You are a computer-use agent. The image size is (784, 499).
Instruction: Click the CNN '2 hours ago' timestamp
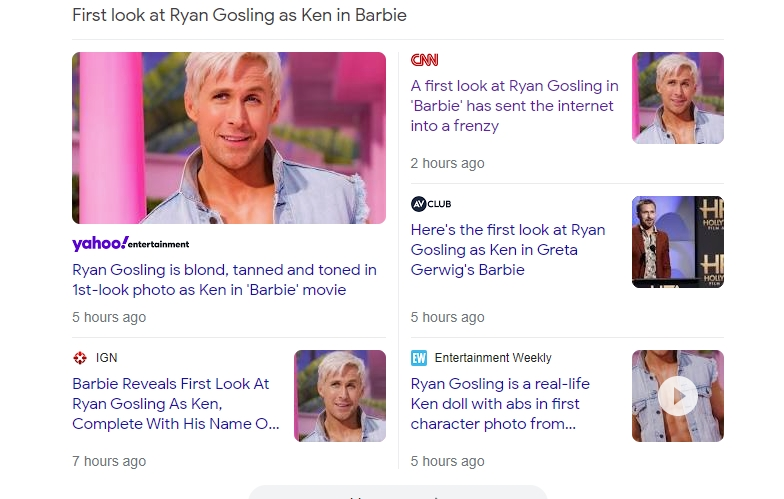[447, 163]
